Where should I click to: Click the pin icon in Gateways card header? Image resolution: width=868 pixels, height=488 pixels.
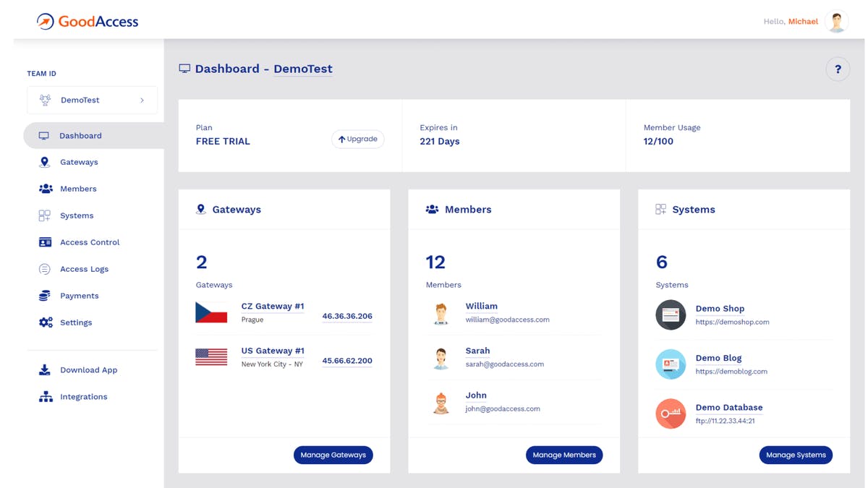point(201,210)
